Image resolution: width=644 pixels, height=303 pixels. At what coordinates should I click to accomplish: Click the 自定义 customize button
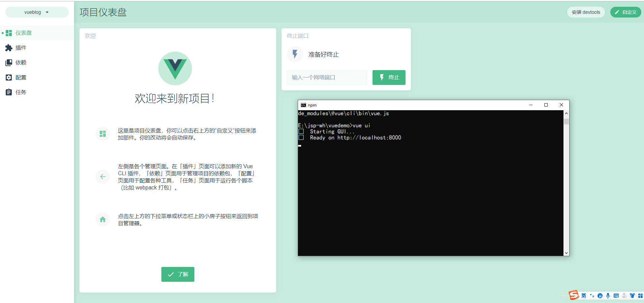pos(626,12)
